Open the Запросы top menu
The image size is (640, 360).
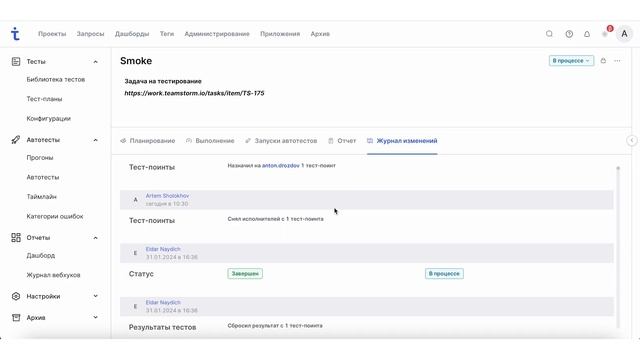point(90,34)
